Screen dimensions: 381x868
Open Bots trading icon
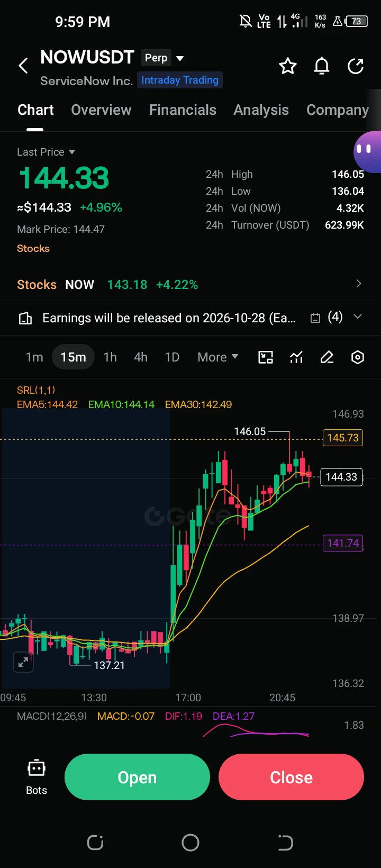pos(37,777)
